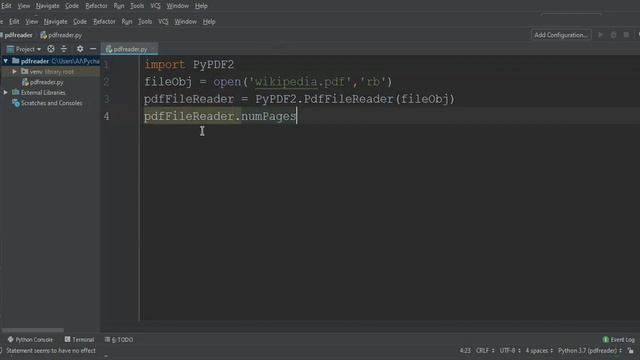Image resolution: width=640 pixels, height=360 pixels.
Task: Open the UTF-8 encoding dropdown
Action: [x=510, y=351]
